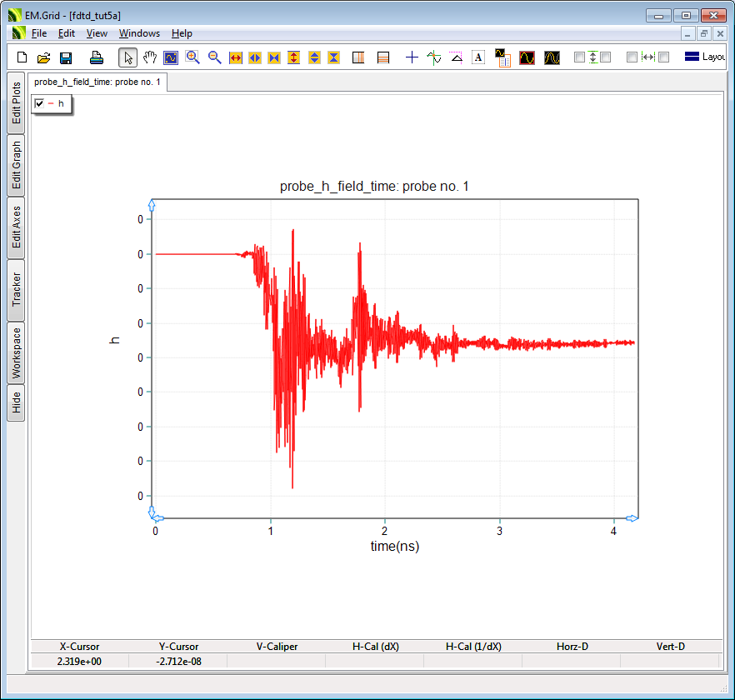The image size is (735, 700).
Task: Expand the Edit Axes side panel
Action: (16, 227)
